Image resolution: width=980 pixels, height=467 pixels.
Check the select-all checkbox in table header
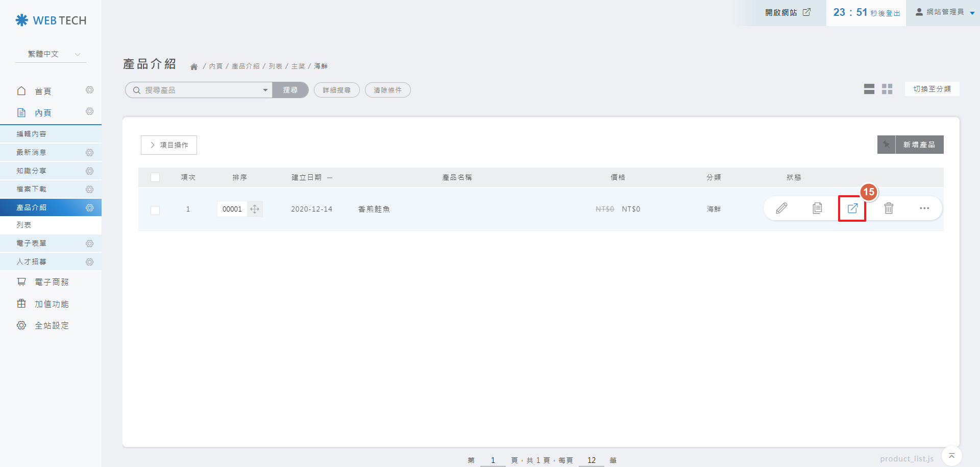point(155,177)
